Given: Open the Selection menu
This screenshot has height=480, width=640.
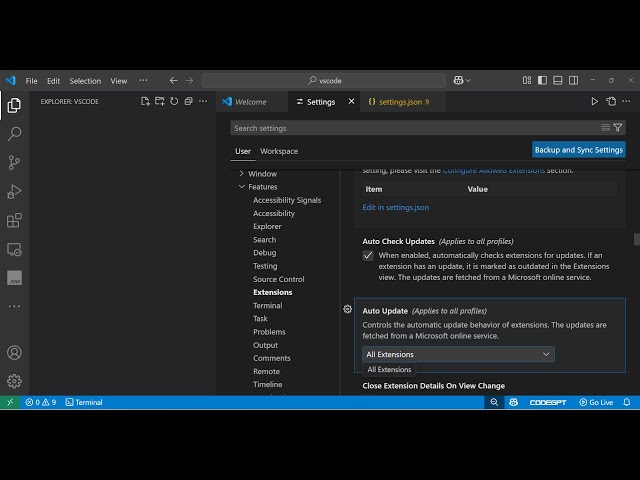Looking at the screenshot, I should tap(85, 81).
